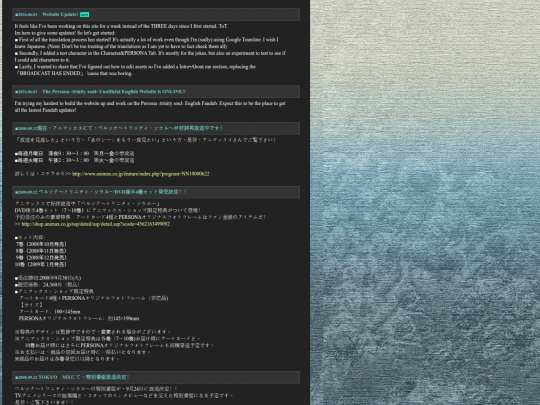Follow the www.animax.co.jp feature index link

tap(141, 174)
